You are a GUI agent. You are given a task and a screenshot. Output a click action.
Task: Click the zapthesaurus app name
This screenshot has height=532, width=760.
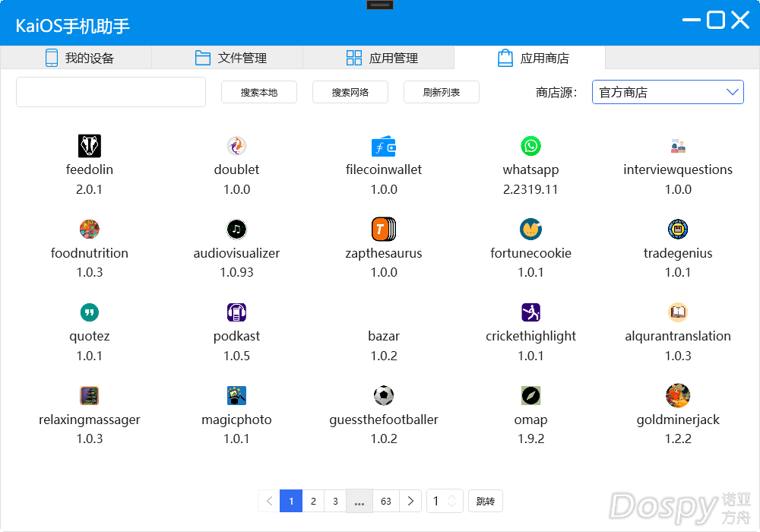pyautogui.click(x=384, y=253)
